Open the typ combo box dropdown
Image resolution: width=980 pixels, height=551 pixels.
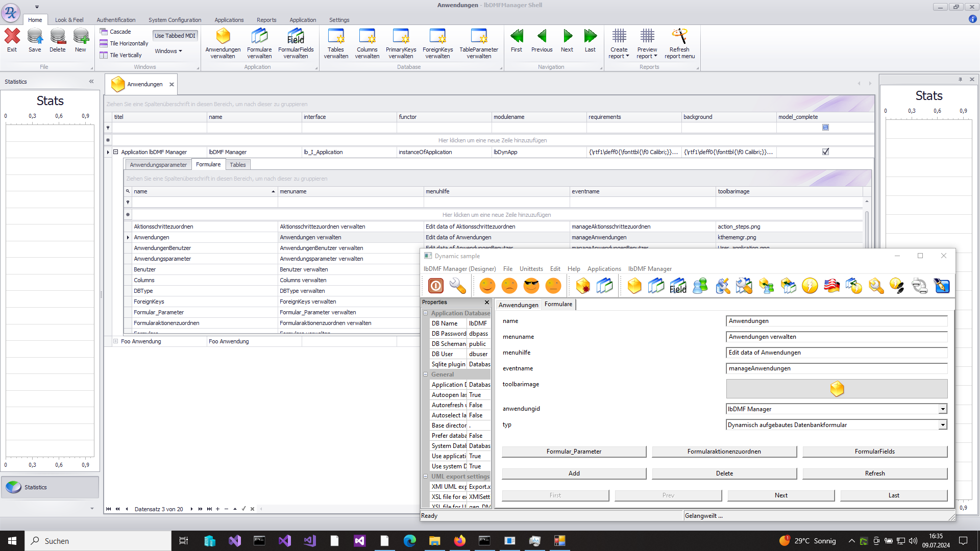tap(943, 425)
